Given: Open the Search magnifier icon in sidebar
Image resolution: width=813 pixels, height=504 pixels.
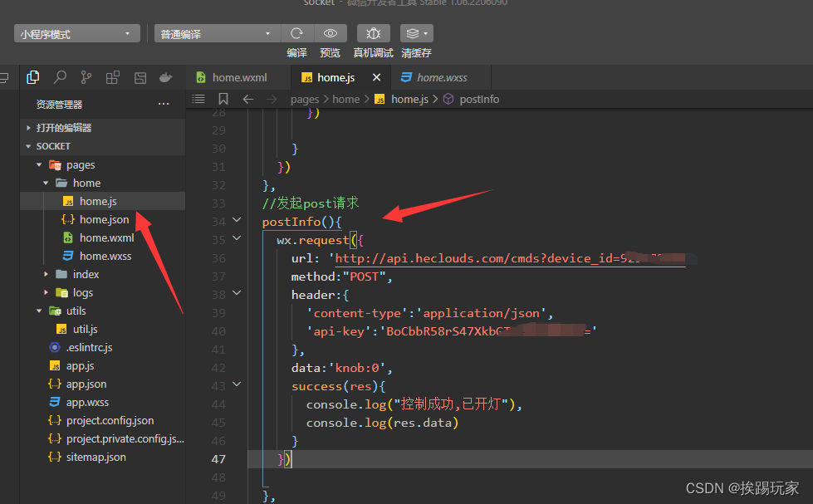Looking at the screenshot, I should 60,77.
